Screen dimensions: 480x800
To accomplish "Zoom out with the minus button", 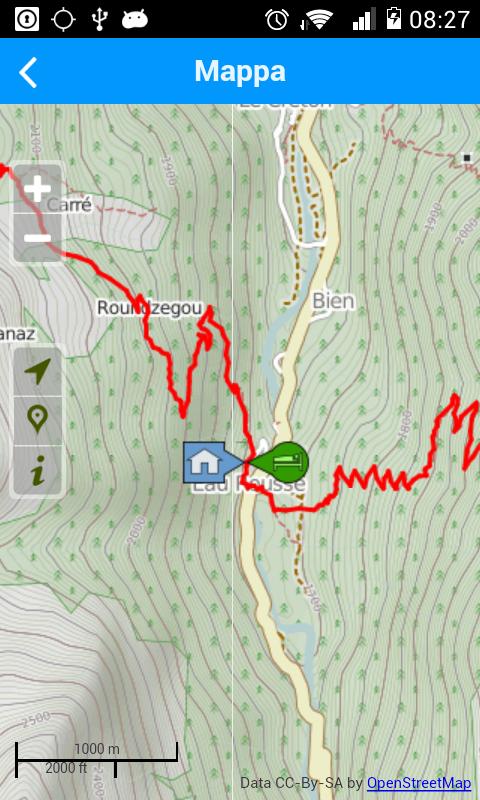I will 38,238.
